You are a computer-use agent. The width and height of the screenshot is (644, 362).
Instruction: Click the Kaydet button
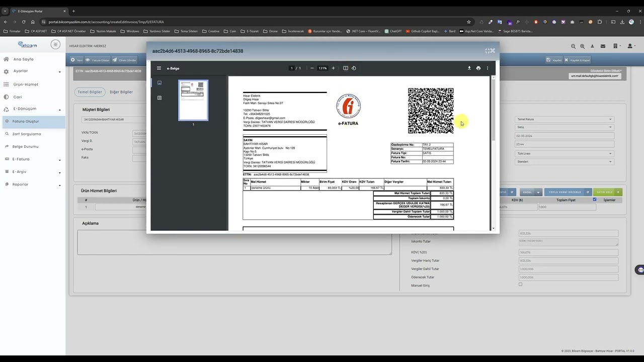coord(554,60)
